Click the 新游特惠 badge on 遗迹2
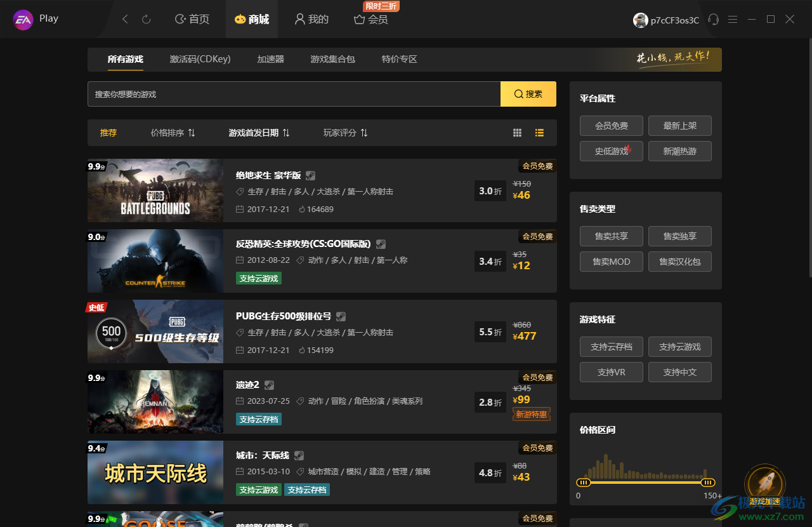The height and width of the screenshot is (527, 812). coord(532,415)
